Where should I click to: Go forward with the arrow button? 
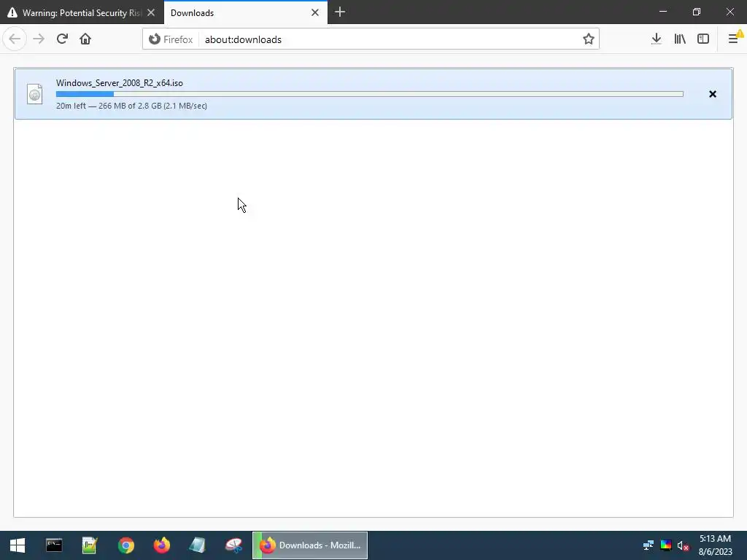point(39,39)
